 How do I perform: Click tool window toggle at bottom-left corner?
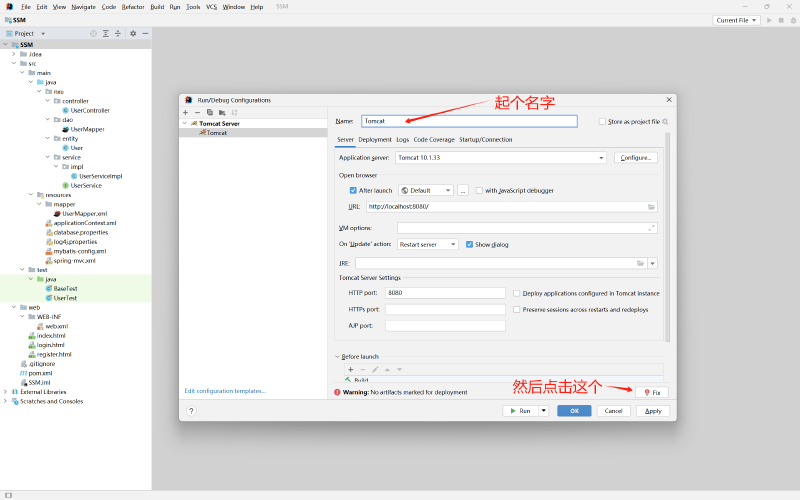[8, 495]
